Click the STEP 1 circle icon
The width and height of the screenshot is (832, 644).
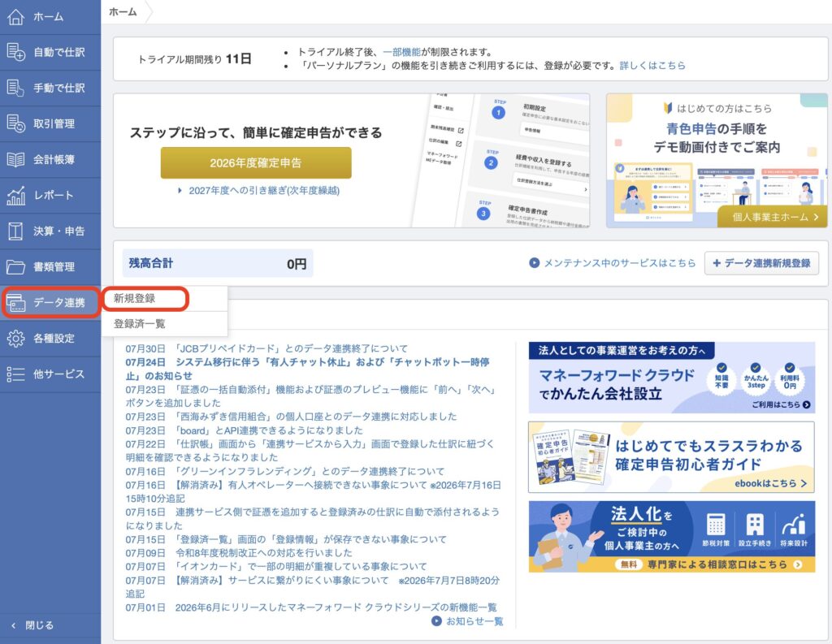coord(498,112)
